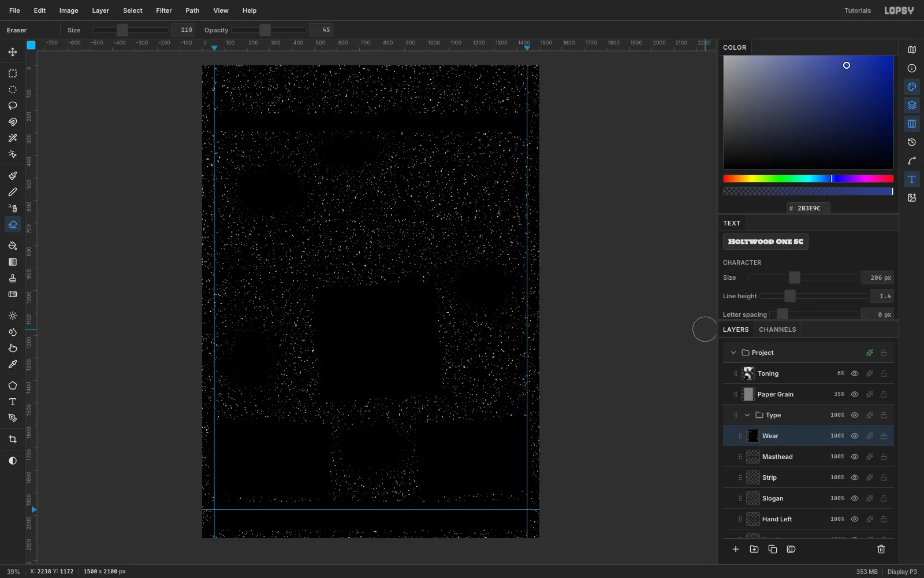Click the hue spectrum slider
Screen dimensions: 924x578
pos(808,179)
